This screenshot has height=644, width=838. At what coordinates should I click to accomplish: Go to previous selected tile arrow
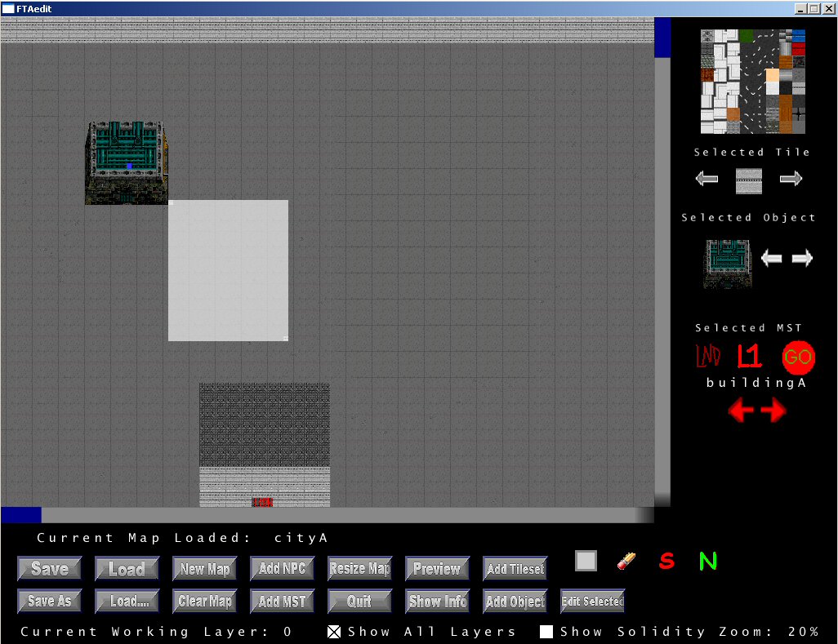pos(707,180)
